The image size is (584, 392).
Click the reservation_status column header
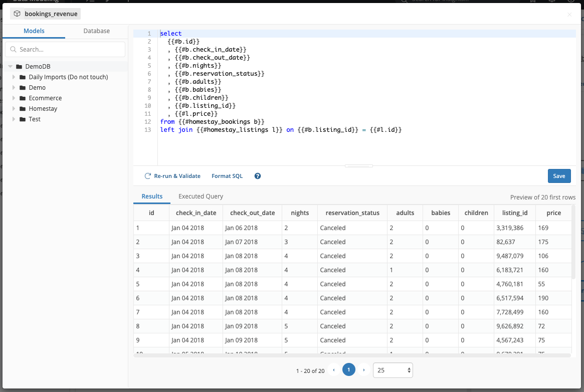point(352,213)
